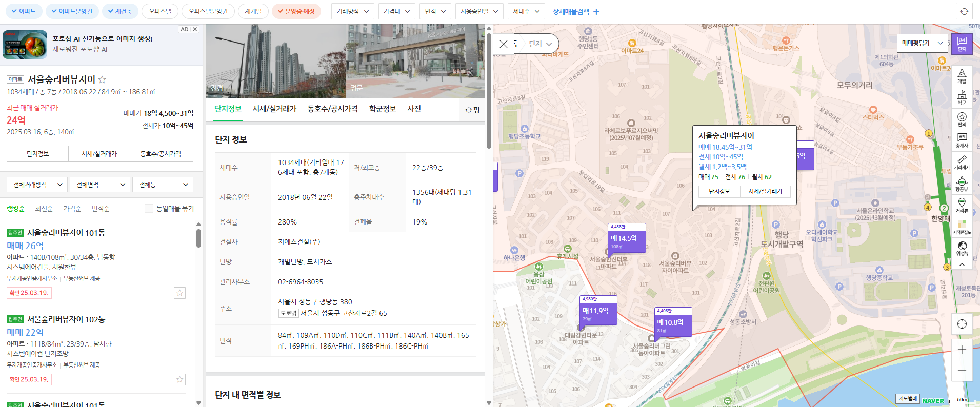Zoom out the map with minus
980x407 pixels.
click(962, 371)
